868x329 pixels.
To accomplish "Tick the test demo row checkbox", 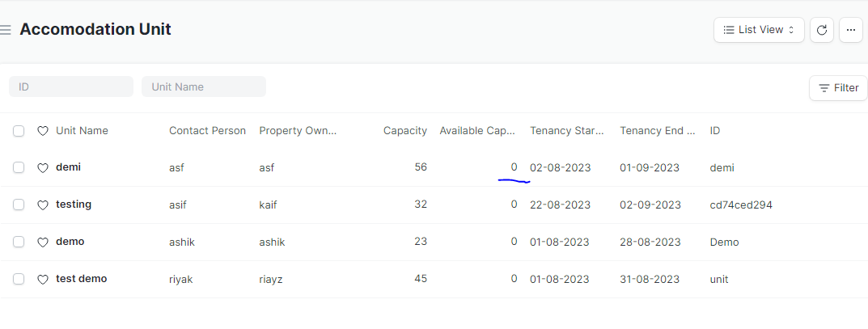I will [x=19, y=279].
